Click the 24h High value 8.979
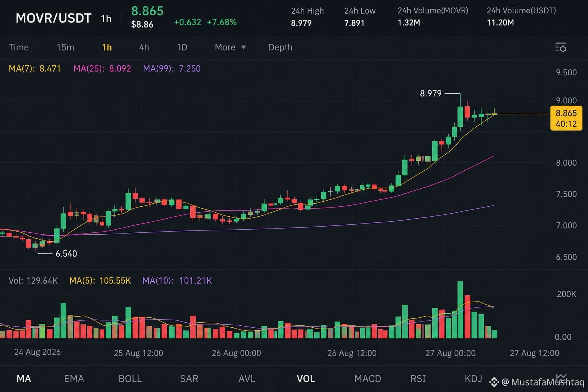The width and height of the screenshot is (588, 392). 301,23
